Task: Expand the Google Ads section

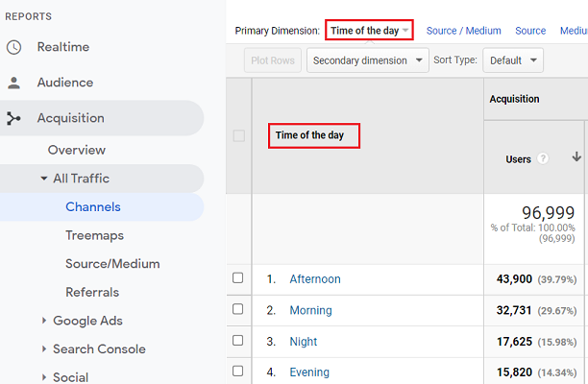Action: pyautogui.click(x=44, y=321)
